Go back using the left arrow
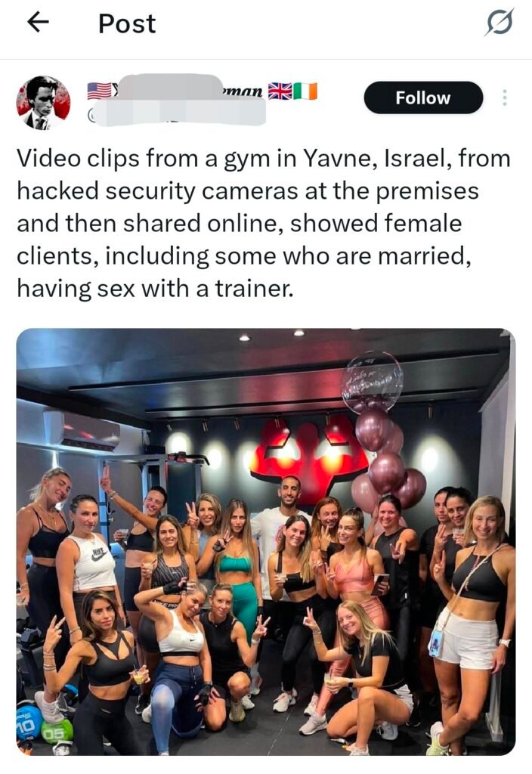The height and width of the screenshot is (774, 532). tap(38, 22)
